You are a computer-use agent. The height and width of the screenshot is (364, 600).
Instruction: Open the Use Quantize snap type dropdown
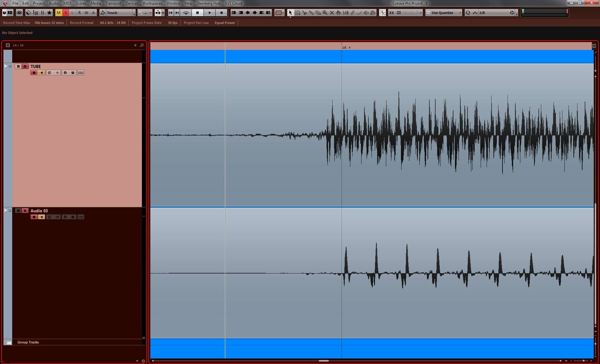pos(443,13)
